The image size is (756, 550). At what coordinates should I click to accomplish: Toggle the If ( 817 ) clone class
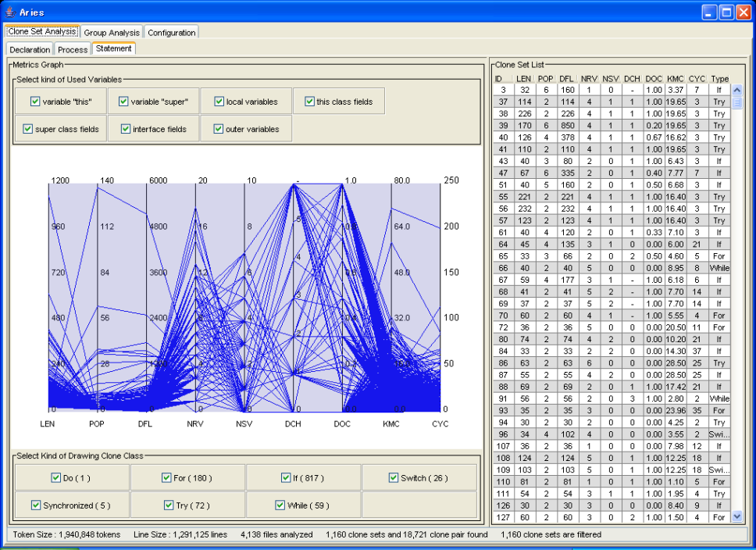tap(287, 477)
